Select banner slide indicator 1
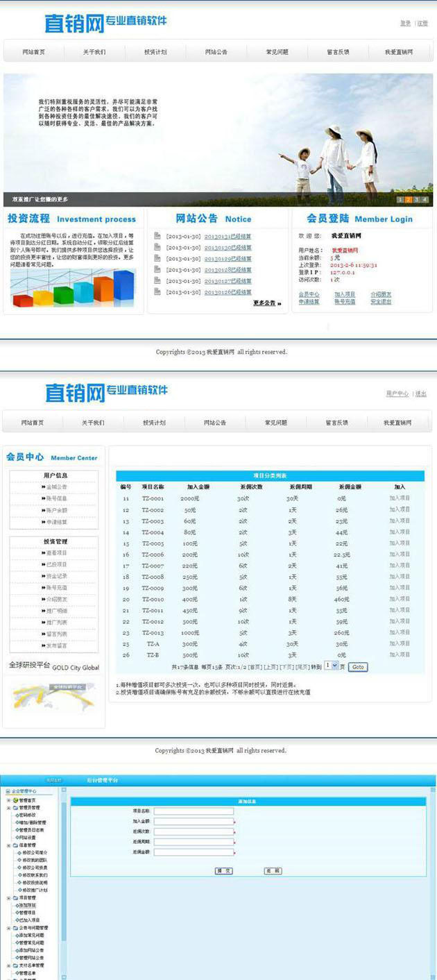 click(x=400, y=200)
